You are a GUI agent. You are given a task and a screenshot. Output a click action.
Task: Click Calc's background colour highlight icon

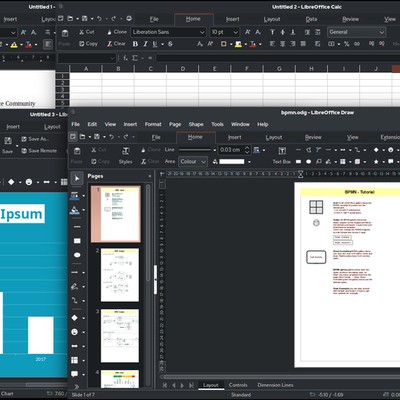click(238, 44)
